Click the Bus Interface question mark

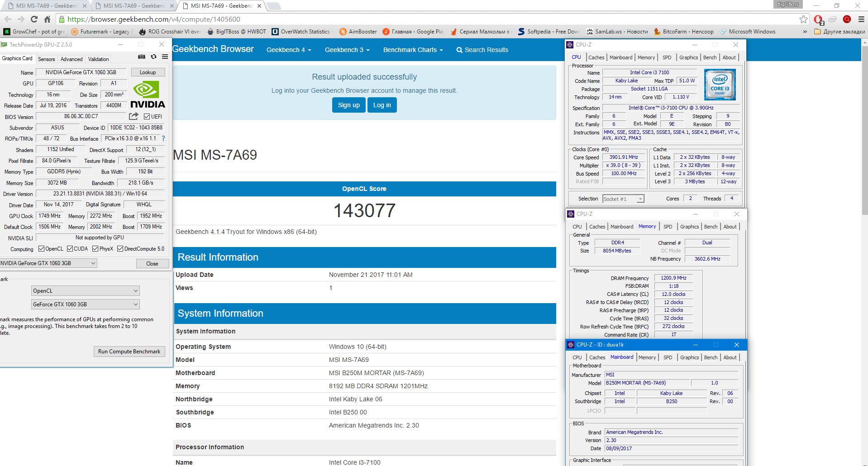163,138
